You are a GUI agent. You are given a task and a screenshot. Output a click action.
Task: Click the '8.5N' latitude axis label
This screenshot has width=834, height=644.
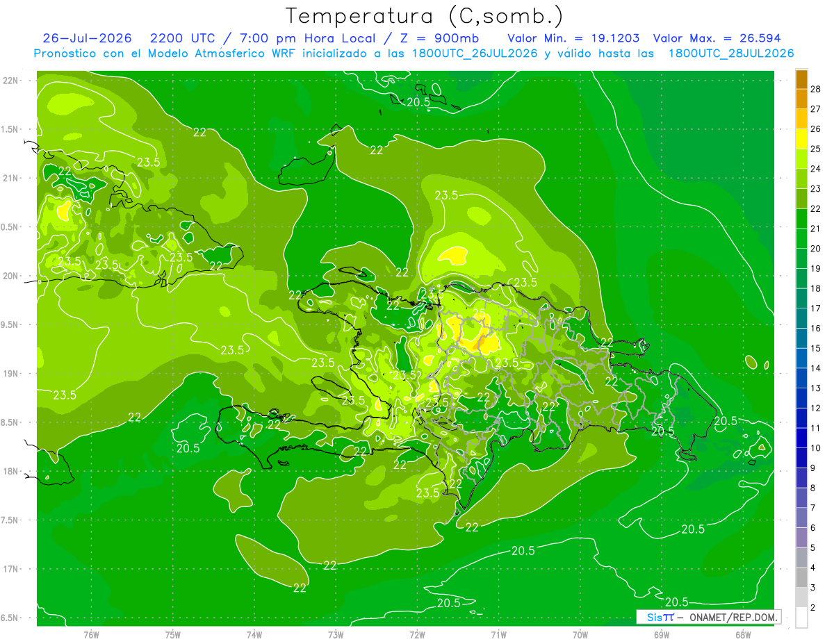click(x=11, y=422)
